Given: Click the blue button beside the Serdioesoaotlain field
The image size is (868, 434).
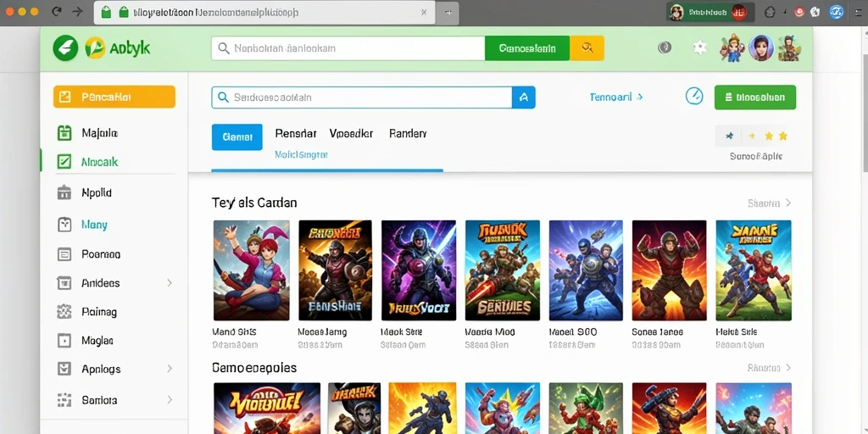Looking at the screenshot, I should (524, 97).
